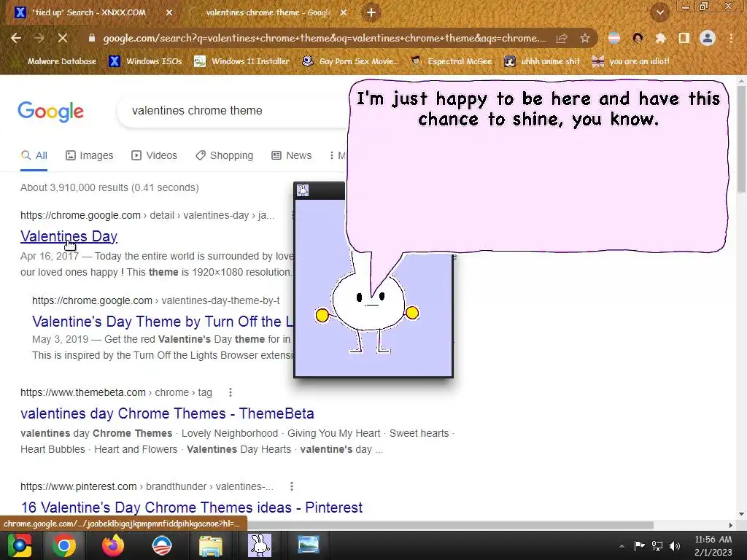The image size is (747, 560).
Task: Click the Chrome taskbar icon
Action: pos(64,545)
